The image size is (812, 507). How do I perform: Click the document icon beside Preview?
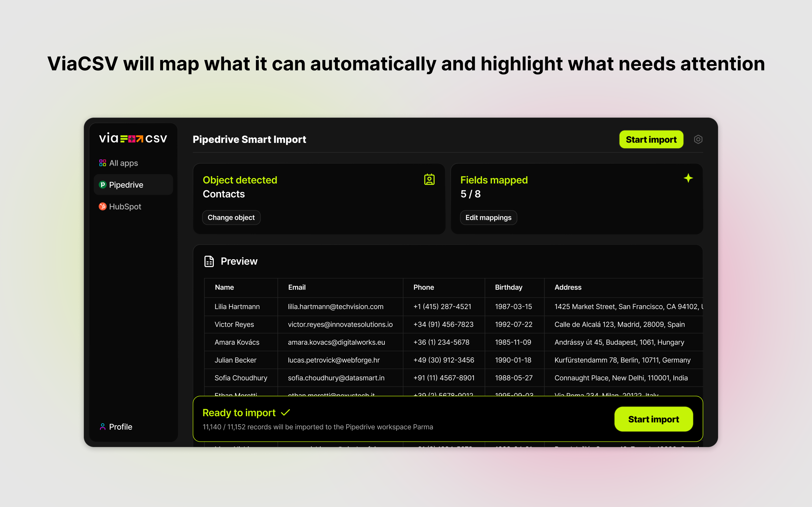click(209, 261)
